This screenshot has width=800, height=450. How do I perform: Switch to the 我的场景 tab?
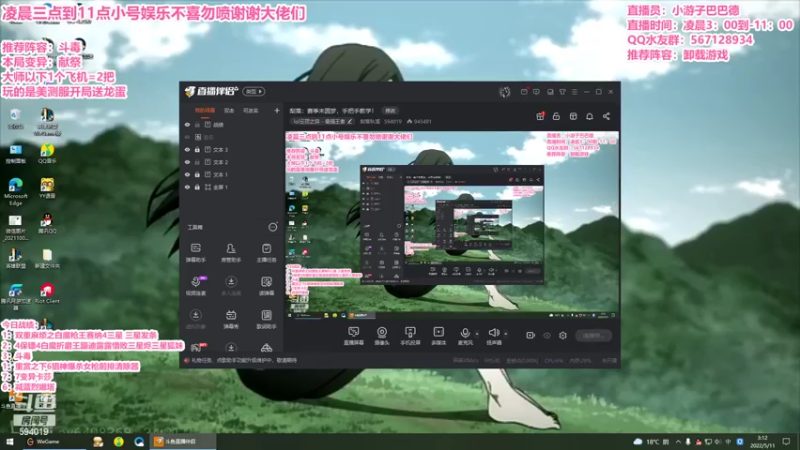point(205,110)
